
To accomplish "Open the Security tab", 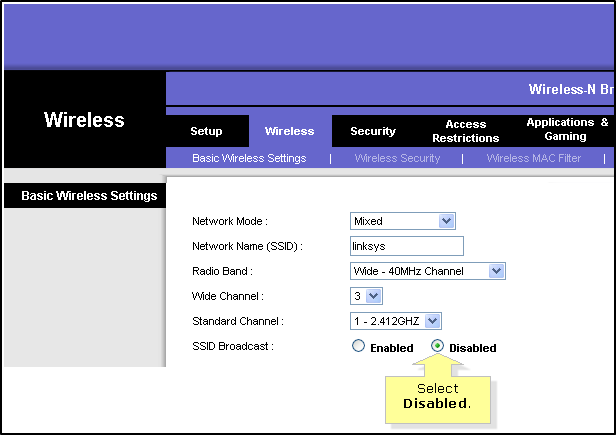I will click(373, 131).
